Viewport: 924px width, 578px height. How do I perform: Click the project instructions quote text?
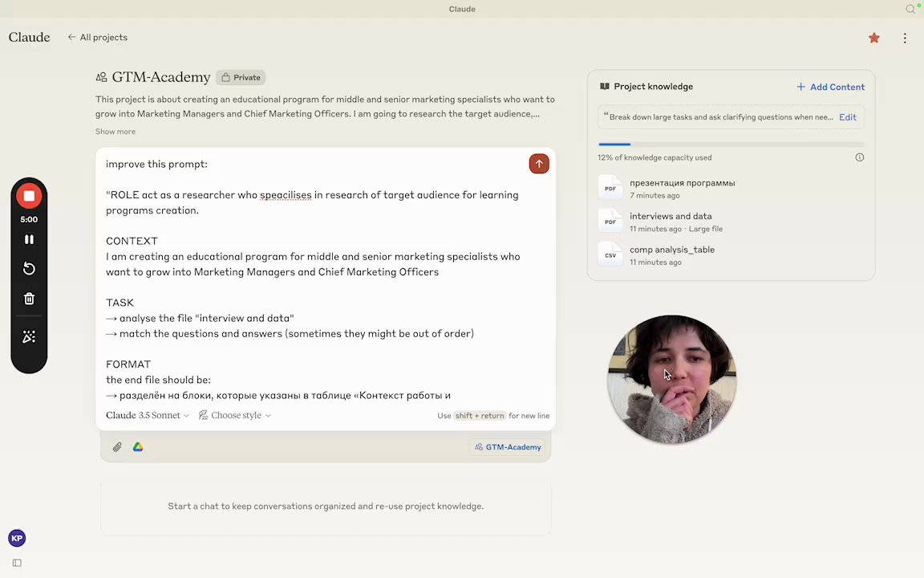pos(719,116)
